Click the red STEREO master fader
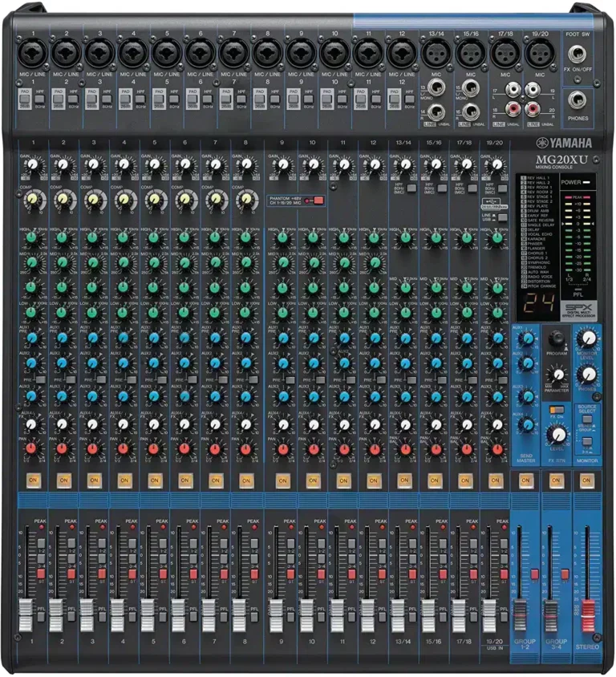Image resolution: width=616 pixels, height=677 pixels. tap(587, 614)
